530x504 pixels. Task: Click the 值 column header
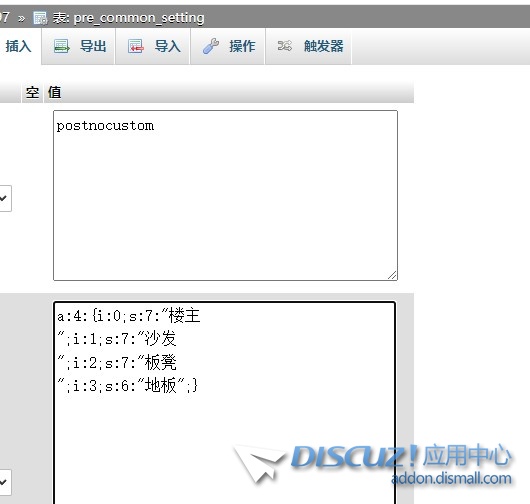[54, 92]
